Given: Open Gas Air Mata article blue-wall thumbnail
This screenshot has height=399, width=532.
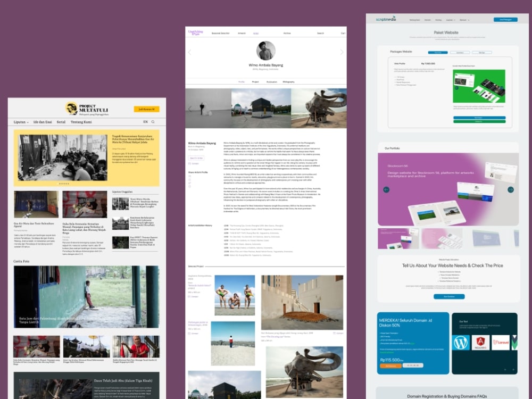Looking at the screenshot, I should [36, 204].
